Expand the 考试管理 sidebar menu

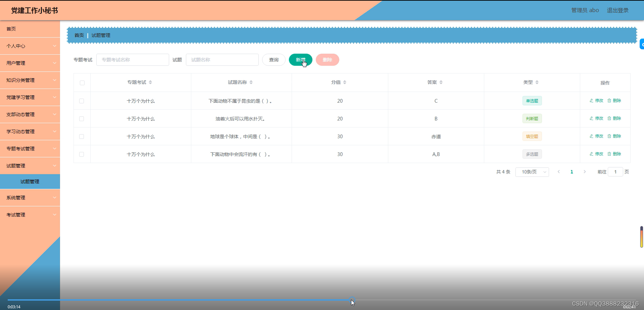coord(30,215)
